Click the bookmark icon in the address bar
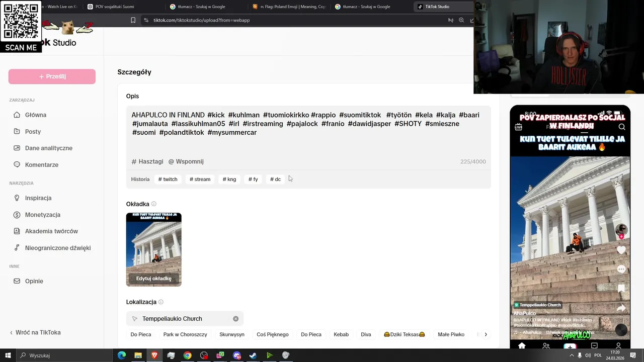 click(x=133, y=20)
